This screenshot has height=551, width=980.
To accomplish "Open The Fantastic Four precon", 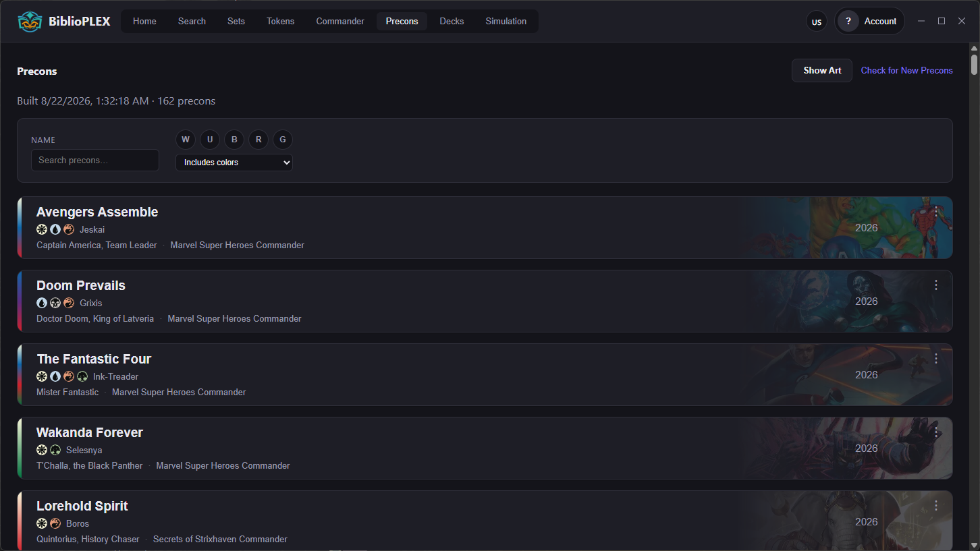I will 485,374.
